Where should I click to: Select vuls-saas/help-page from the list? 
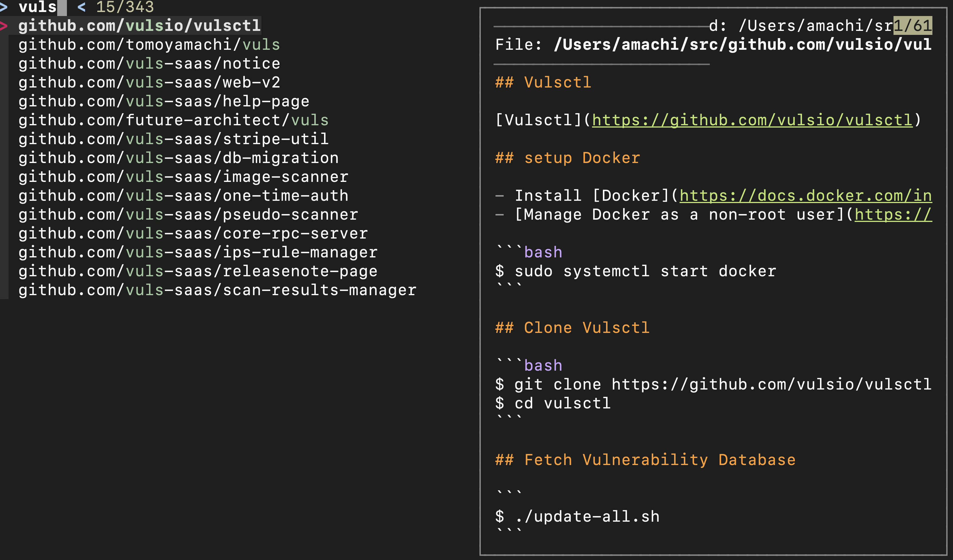pos(163,101)
